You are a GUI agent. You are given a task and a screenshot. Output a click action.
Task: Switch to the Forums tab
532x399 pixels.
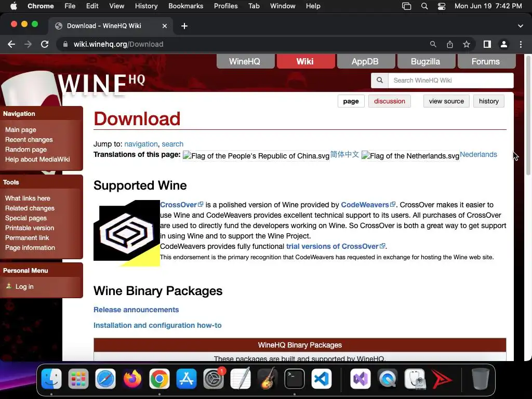click(x=486, y=61)
